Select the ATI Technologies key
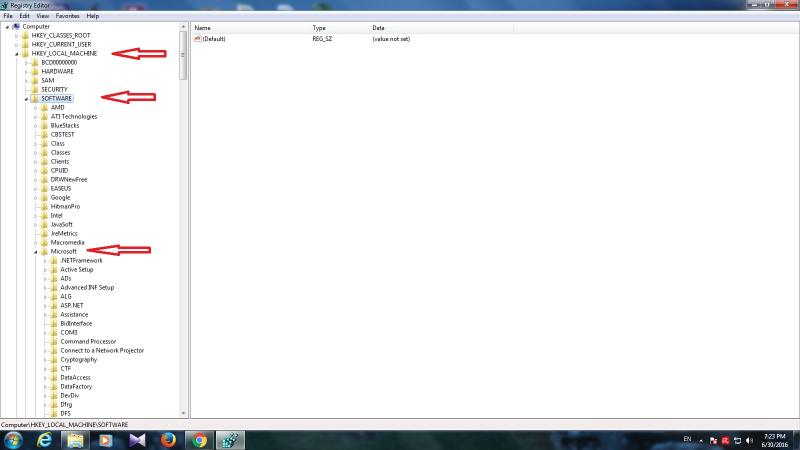 point(73,117)
